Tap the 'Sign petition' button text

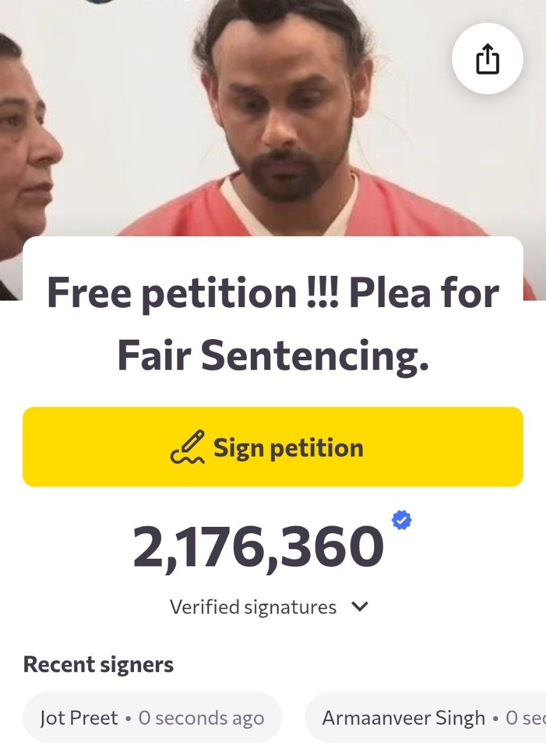pyautogui.click(x=288, y=448)
